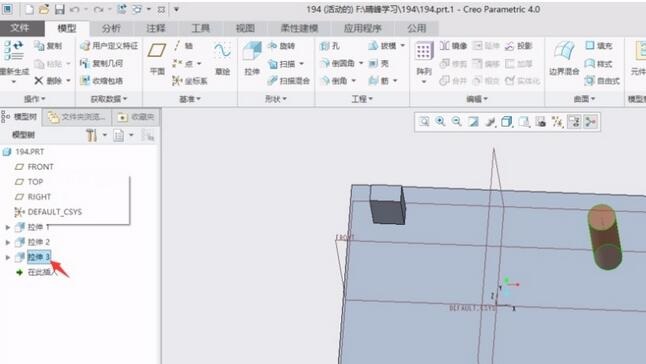The width and height of the screenshot is (646, 364).
Task: Click zoom in on graphics toolbar
Action: [x=440, y=121]
